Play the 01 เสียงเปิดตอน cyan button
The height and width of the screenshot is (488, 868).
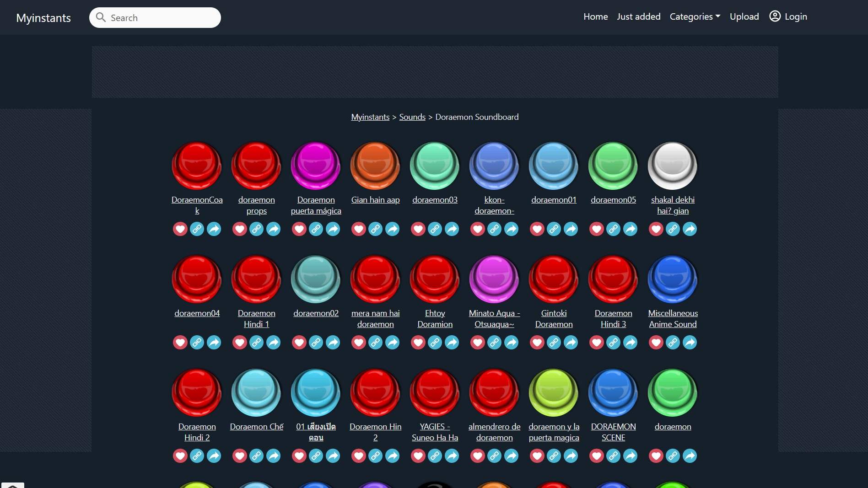(316, 392)
